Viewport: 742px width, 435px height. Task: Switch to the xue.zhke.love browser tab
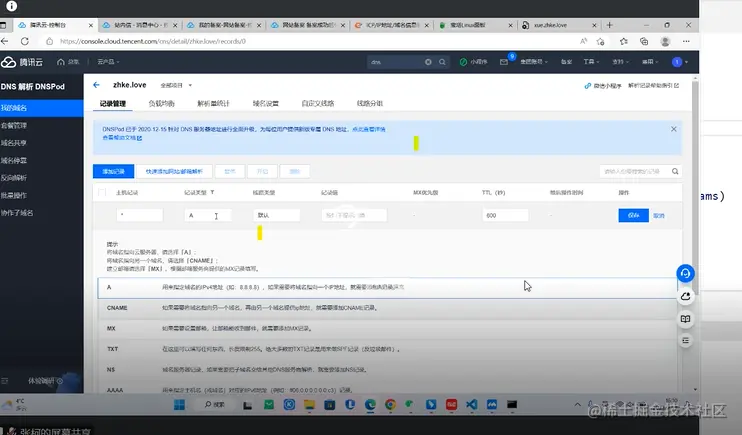556,25
